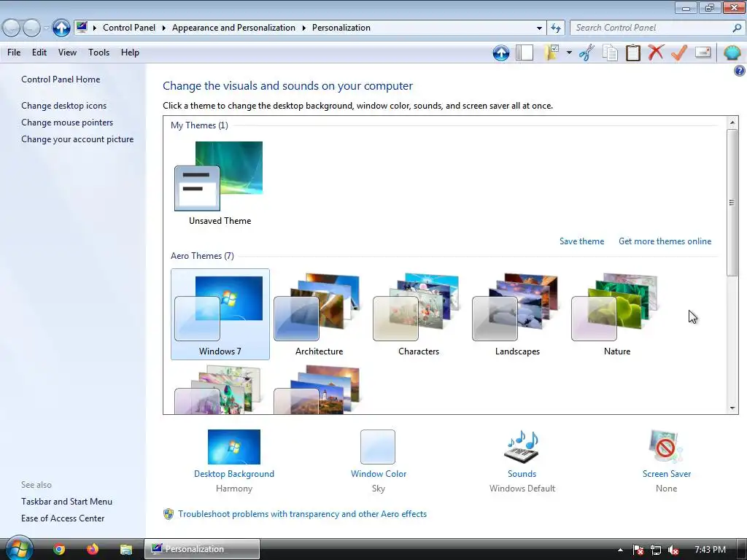Click the Classic Shell seashell icon

(732, 52)
